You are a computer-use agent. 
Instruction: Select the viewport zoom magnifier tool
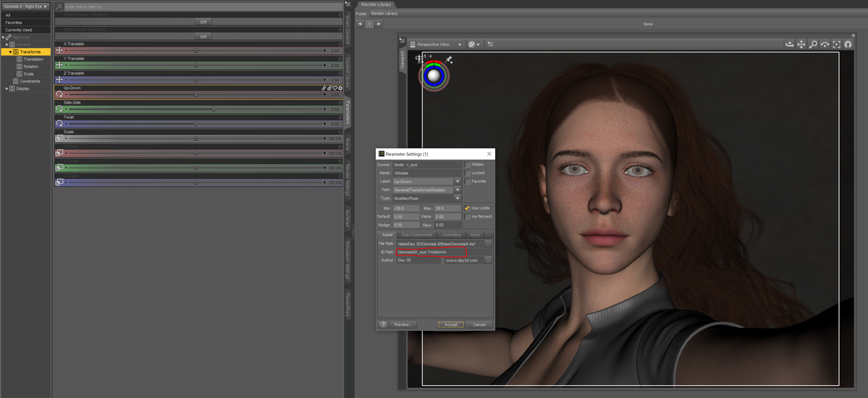[x=813, y=44]
